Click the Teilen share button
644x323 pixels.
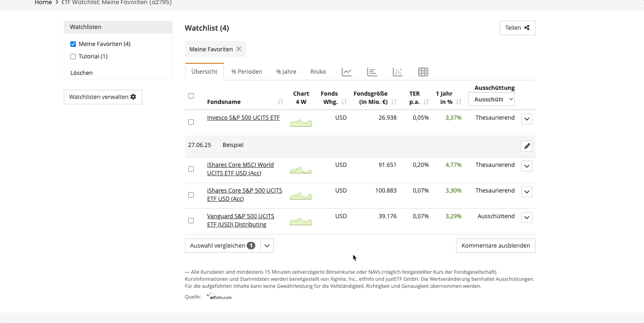(x=517, y=28)
